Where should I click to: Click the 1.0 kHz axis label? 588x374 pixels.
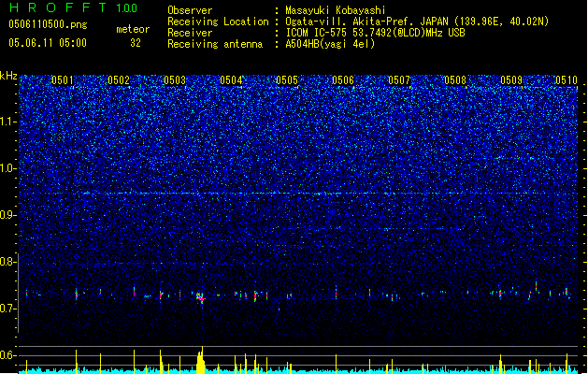point(7,168)
